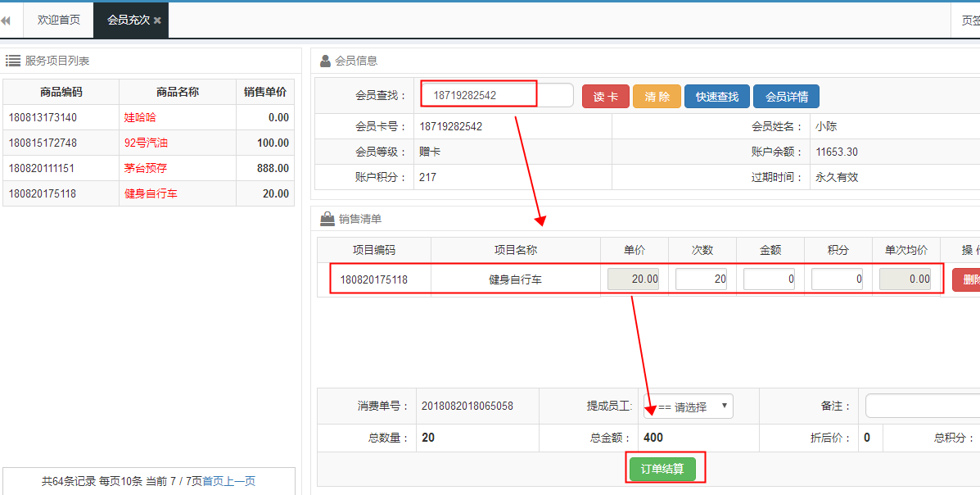Click the 读卡 button
980x495 pixels.
point(605,97)
